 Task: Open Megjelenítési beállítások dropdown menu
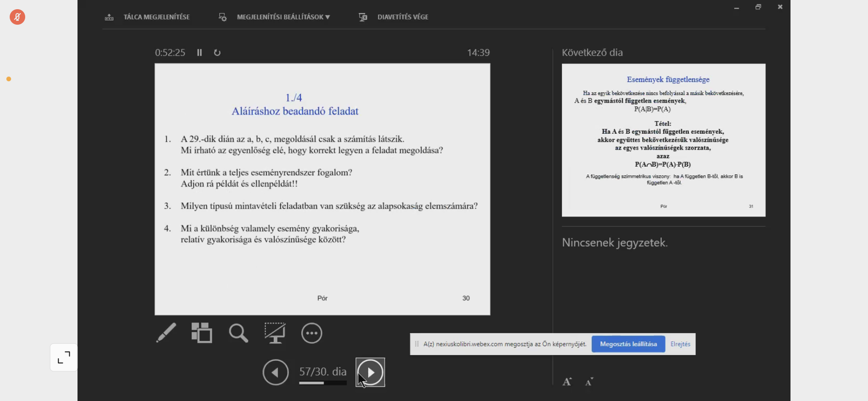(x=283, y=17)
